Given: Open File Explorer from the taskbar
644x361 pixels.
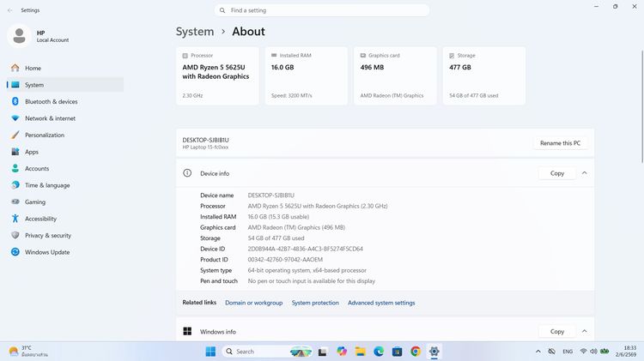Looking at the screenshot, I should 360,352.
